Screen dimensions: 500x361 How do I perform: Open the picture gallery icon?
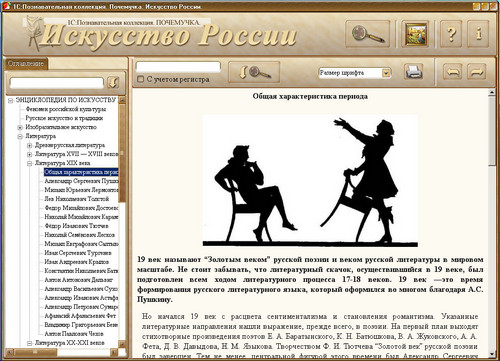pyautogui.click(x=415, y=34)
